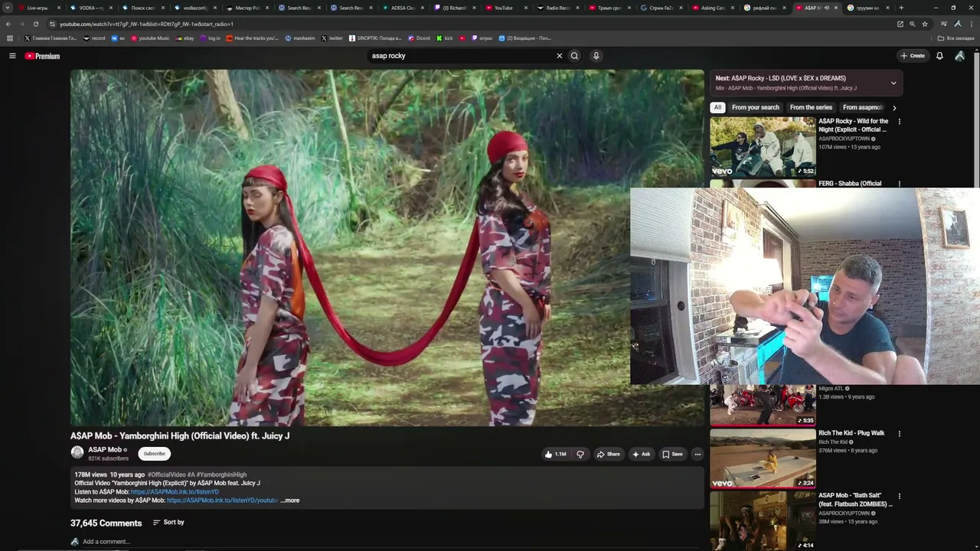The width and height of the screenshot is (980, 551).
Task: Open a new browser tab
Action: click(x=901, y=8)
